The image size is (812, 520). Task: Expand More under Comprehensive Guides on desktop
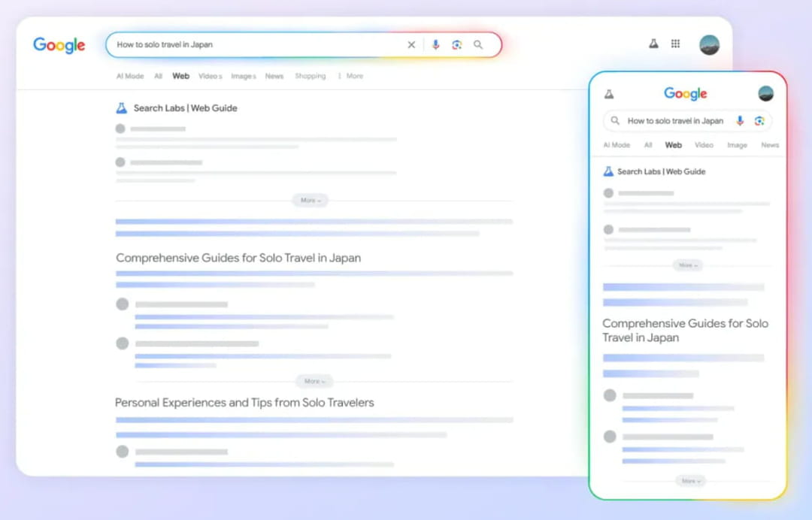click(314, 381)
